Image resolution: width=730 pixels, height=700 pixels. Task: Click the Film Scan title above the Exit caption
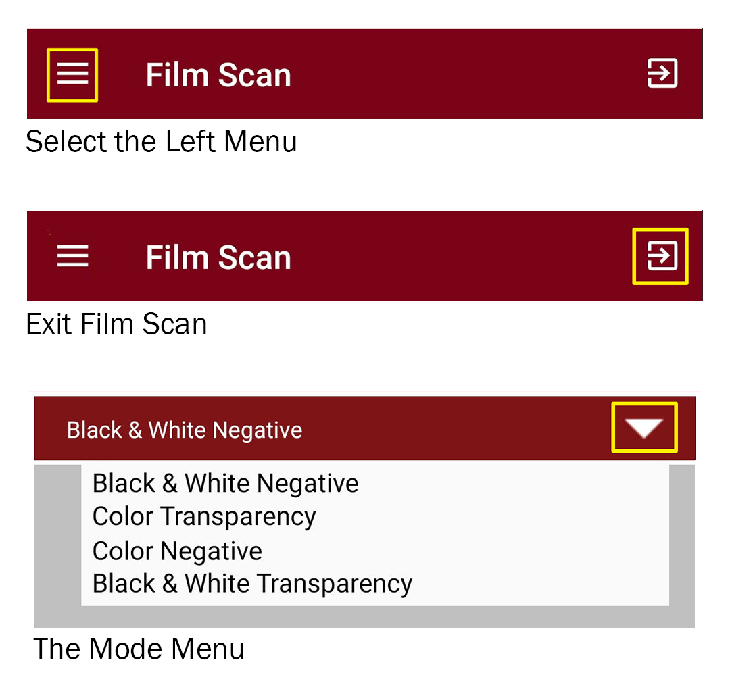click(x=218, y=257)
